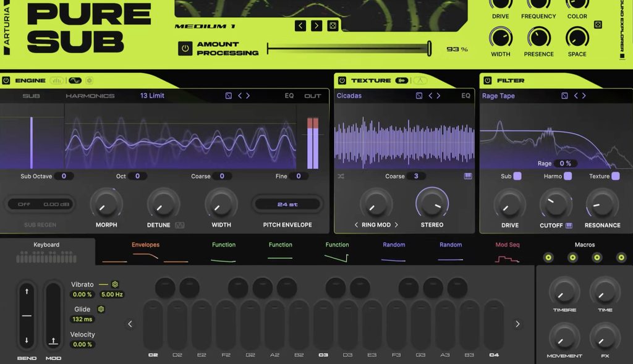Select next Medium 1 preset arrow

pos(316,26)
